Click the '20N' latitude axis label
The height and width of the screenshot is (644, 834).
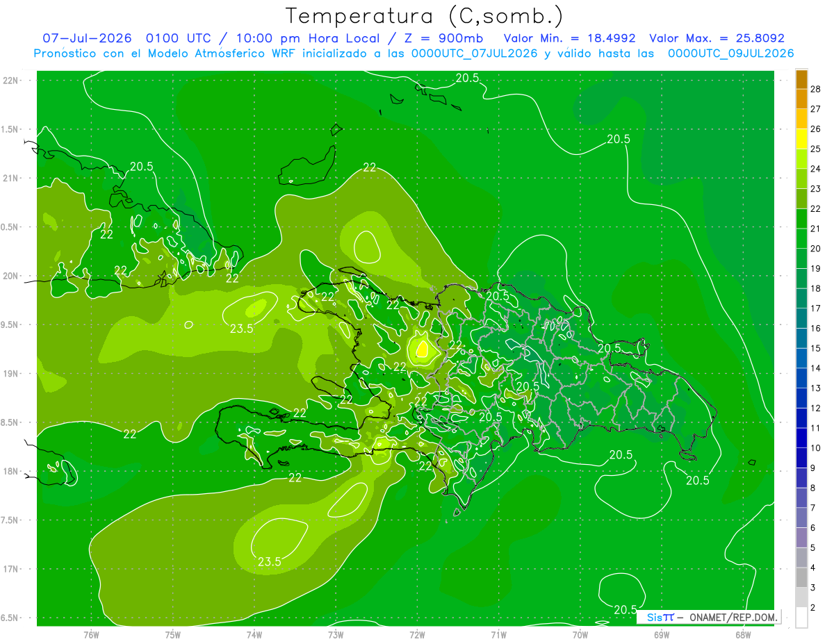pos(10,276)
